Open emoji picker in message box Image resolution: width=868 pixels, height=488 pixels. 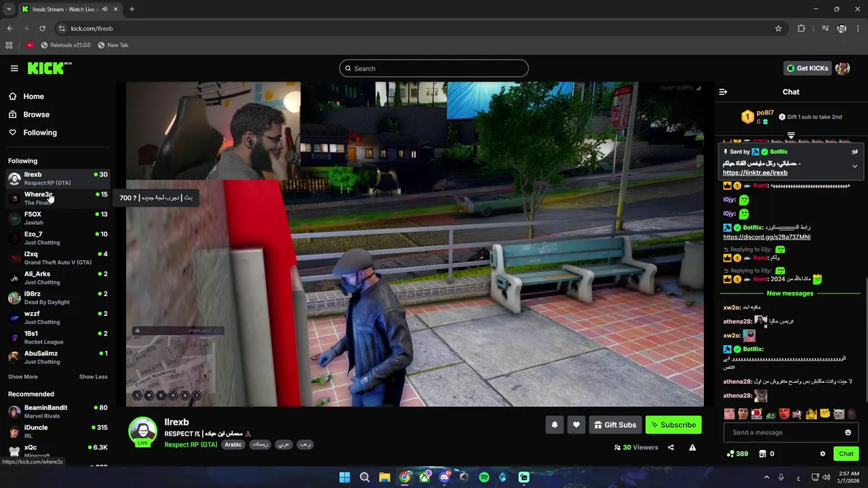tap(848, 432)
